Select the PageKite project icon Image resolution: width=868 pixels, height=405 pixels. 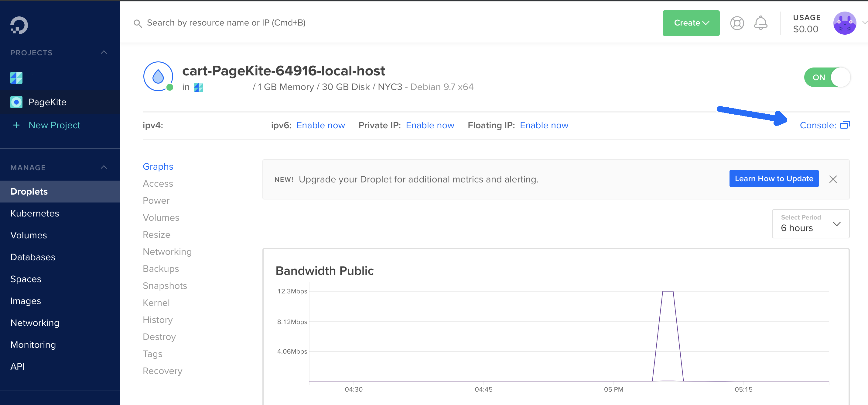[x=16, y=102]
